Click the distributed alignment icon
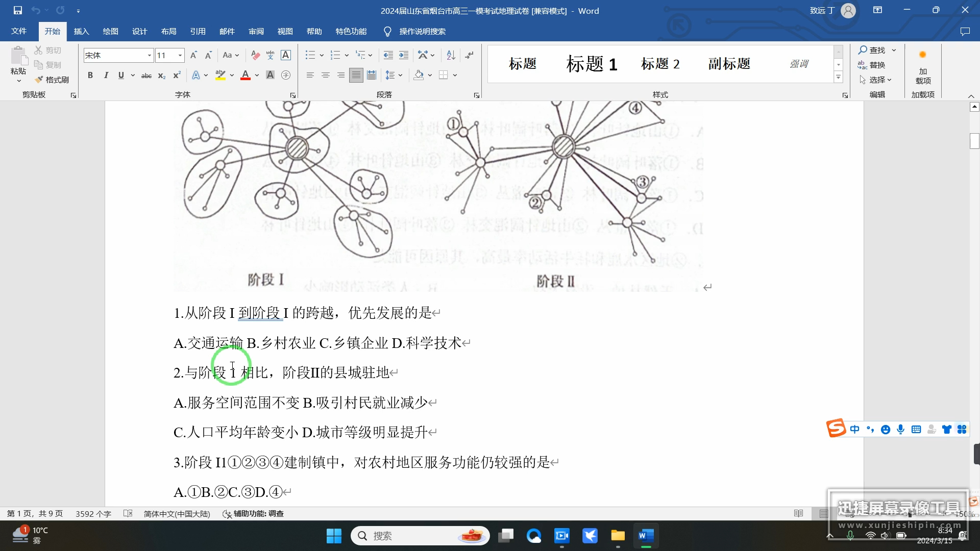The height and width of the screenshot is (551, 980). tap(372, 76)
